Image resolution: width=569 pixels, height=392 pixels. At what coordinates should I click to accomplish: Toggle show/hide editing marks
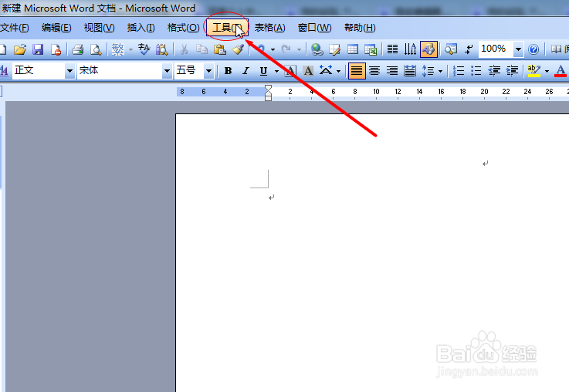[x=469, y=49]
